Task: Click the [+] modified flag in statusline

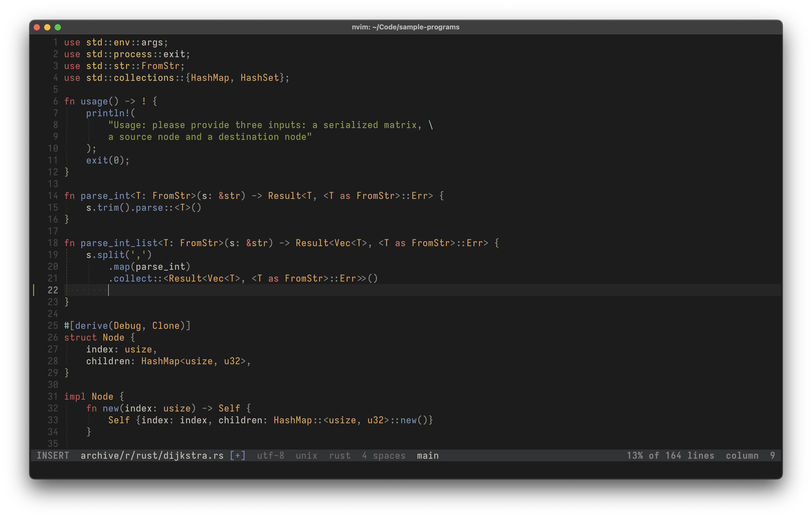Action: (238, 456)
